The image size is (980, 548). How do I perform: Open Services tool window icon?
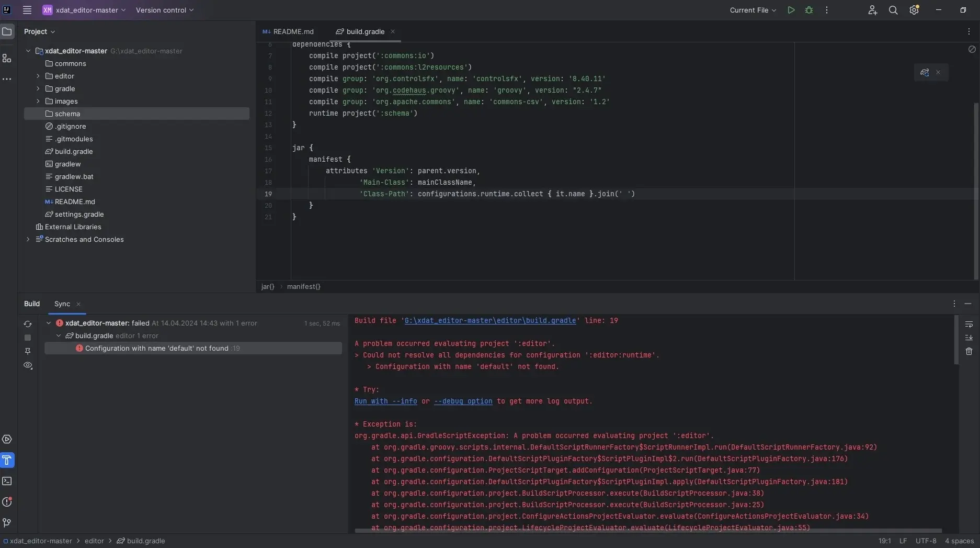(7, 439)
